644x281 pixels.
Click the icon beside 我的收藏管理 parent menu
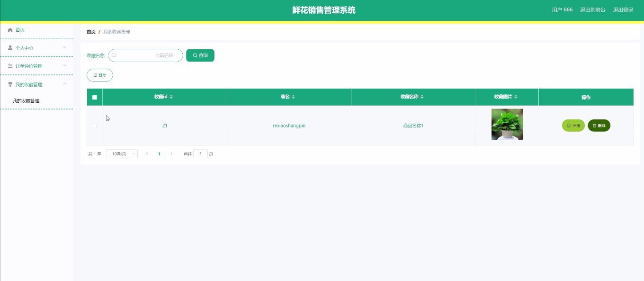[x=10, y=84]
